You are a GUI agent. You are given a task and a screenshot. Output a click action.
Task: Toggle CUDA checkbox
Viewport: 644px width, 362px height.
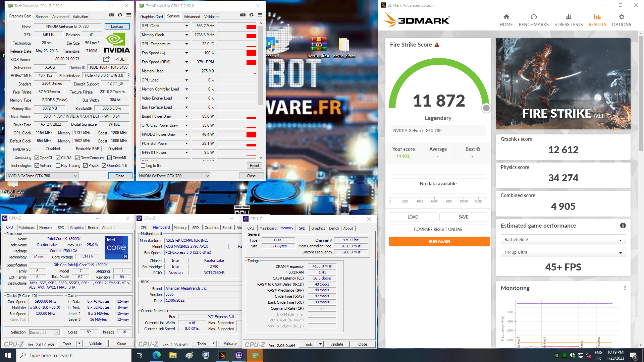[58, 158]
